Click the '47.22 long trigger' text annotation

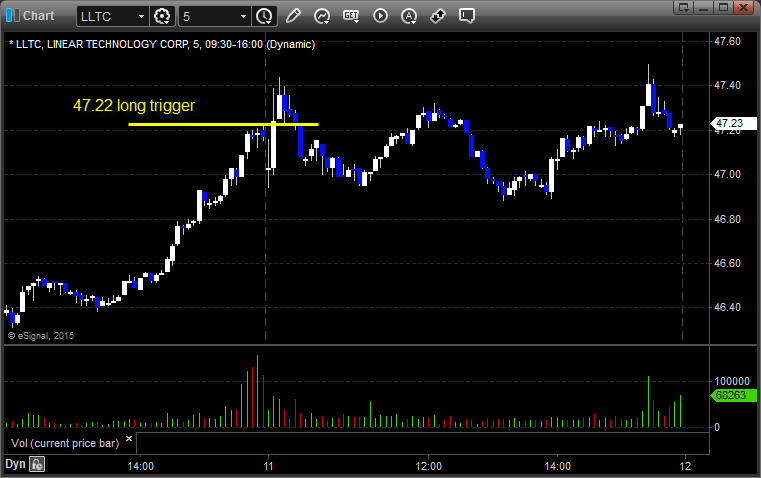134,105
